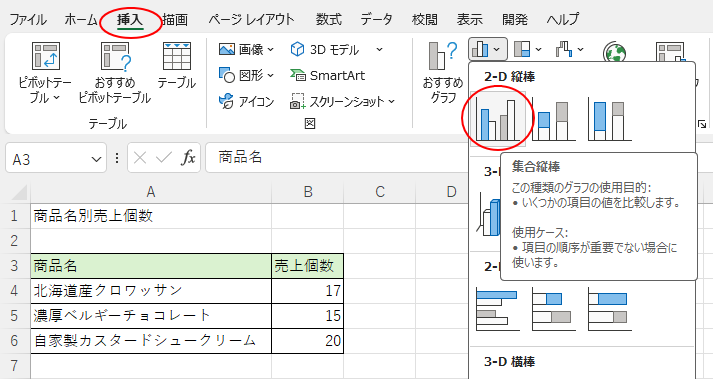Switch to the ホーム tab

[80, 20]
